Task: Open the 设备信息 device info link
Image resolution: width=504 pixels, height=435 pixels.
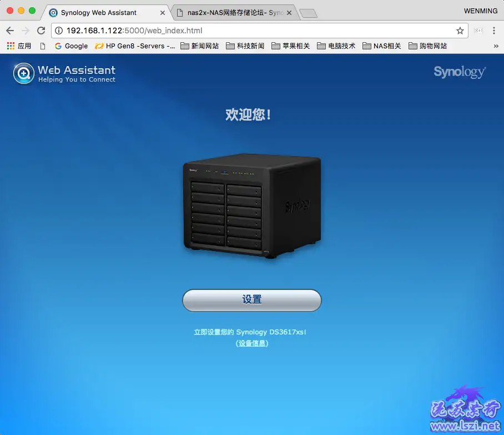Action: click(x=252, y=343)
